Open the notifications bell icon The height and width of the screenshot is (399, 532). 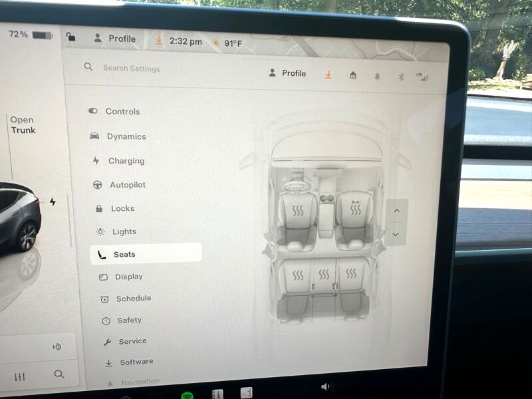377,76
